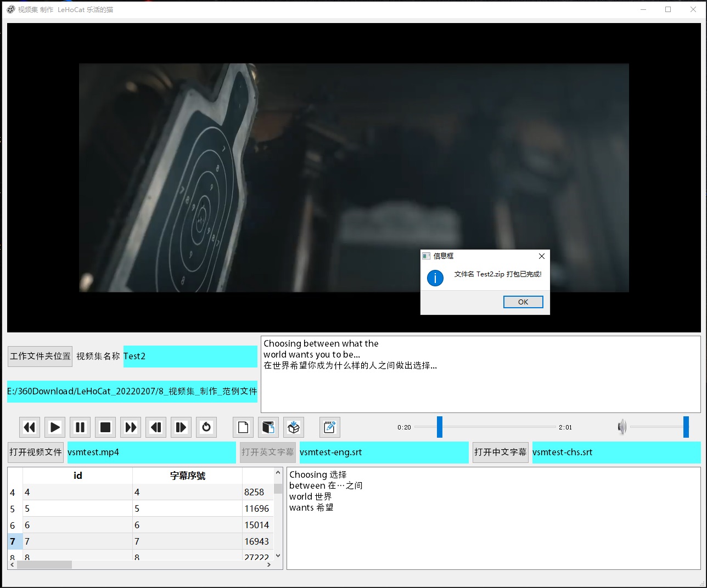Screen dimensions: 707x588
Task: Click the info icon in the dialog
Action: pos(435,278)
